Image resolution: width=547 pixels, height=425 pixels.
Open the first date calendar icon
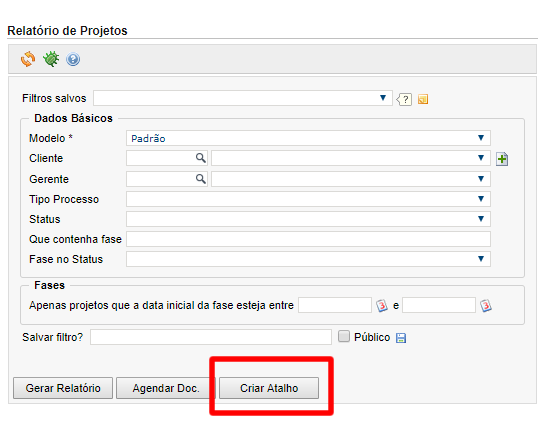[382, 305]
